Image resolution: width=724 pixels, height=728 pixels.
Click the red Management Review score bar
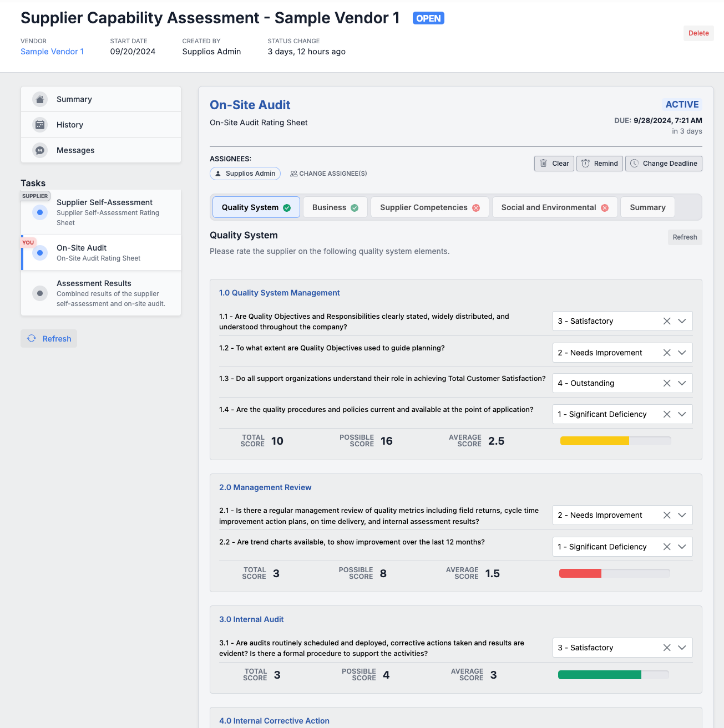click(x=614, y=573)
